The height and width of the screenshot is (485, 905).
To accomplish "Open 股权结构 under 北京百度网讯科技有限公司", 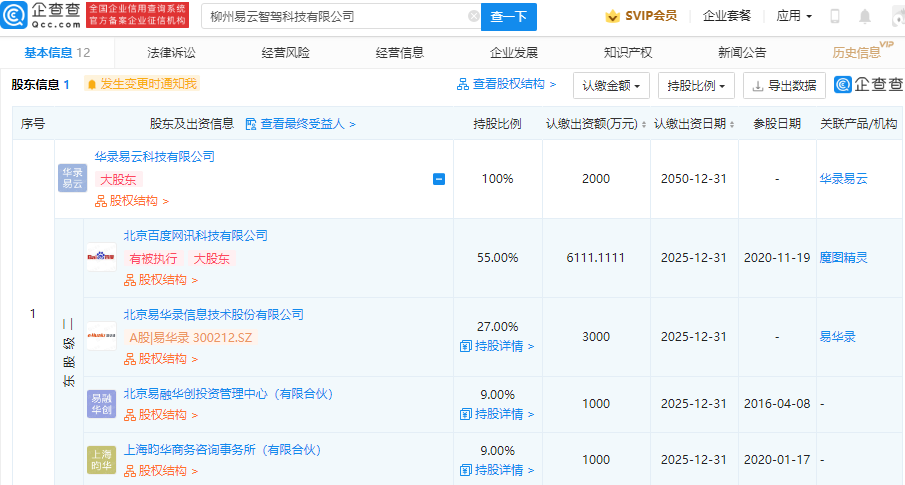I will click(160, 280).
